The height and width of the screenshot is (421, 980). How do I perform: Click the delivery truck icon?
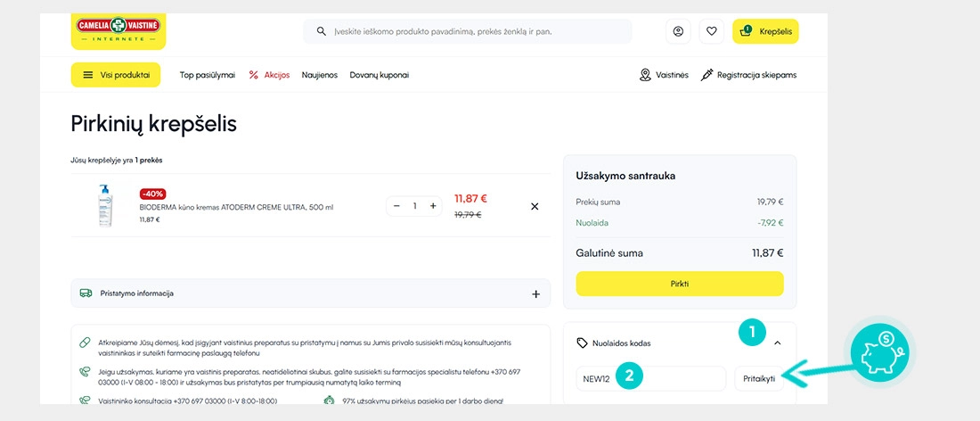[x=86, y=293]
